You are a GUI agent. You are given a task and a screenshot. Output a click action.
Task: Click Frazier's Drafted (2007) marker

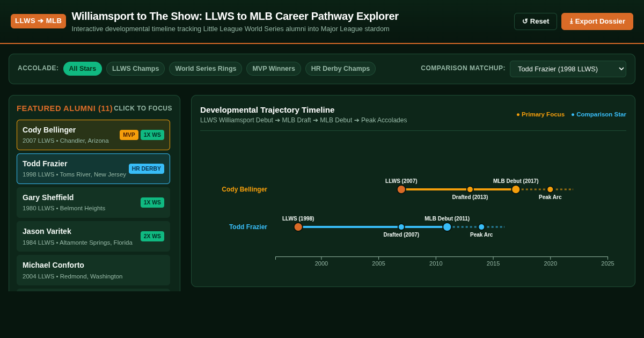point(401,227)
